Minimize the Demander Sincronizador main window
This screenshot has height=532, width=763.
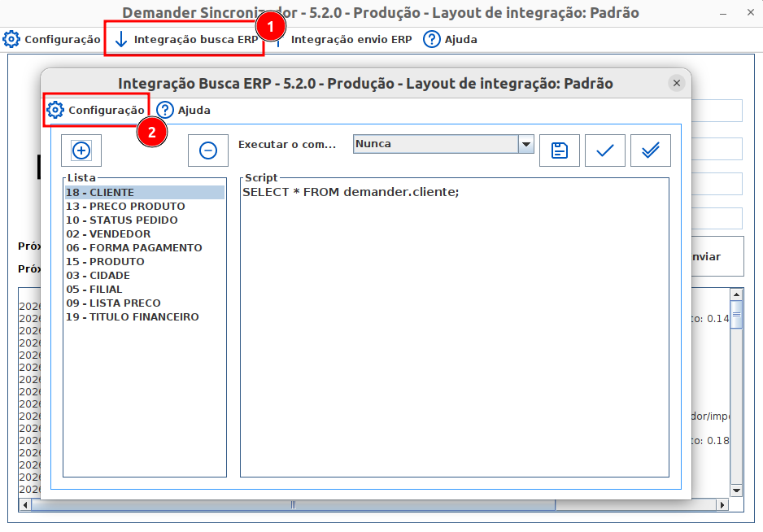[723, 13]
